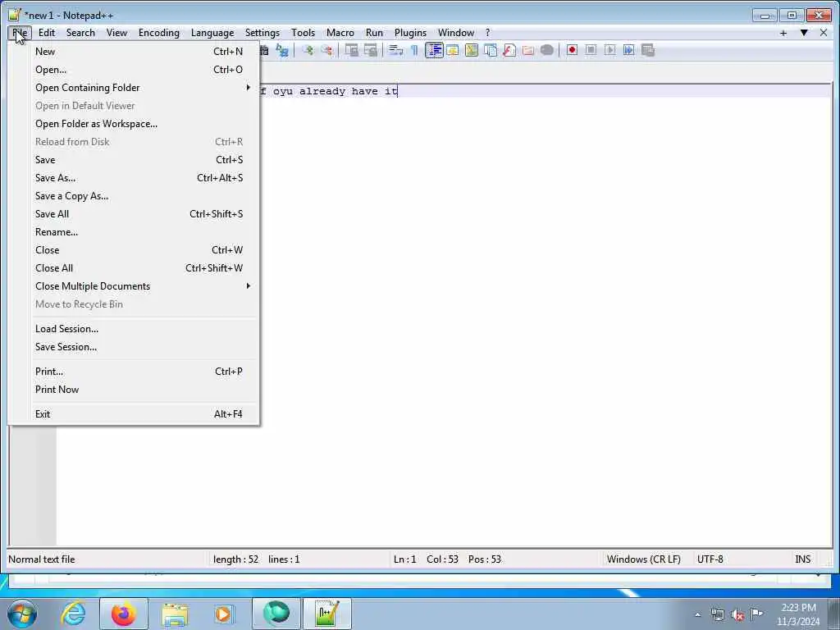Screen dimensions: 840x630
Task: Click the Stop Recording macro icon
Action: pos(591,50)
